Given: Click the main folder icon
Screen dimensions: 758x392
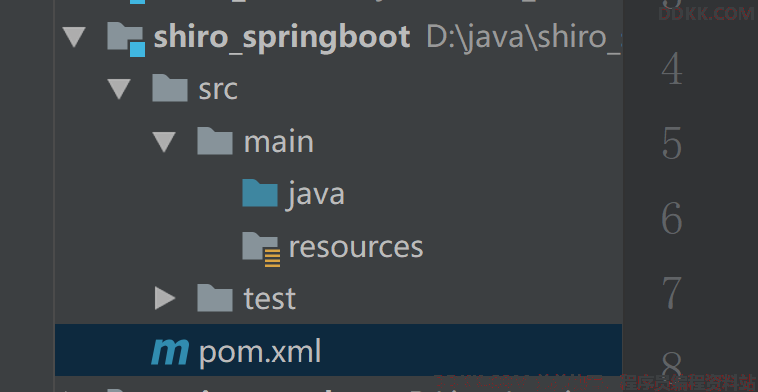Looking at the screenshot, I should [x=215, y=141].
